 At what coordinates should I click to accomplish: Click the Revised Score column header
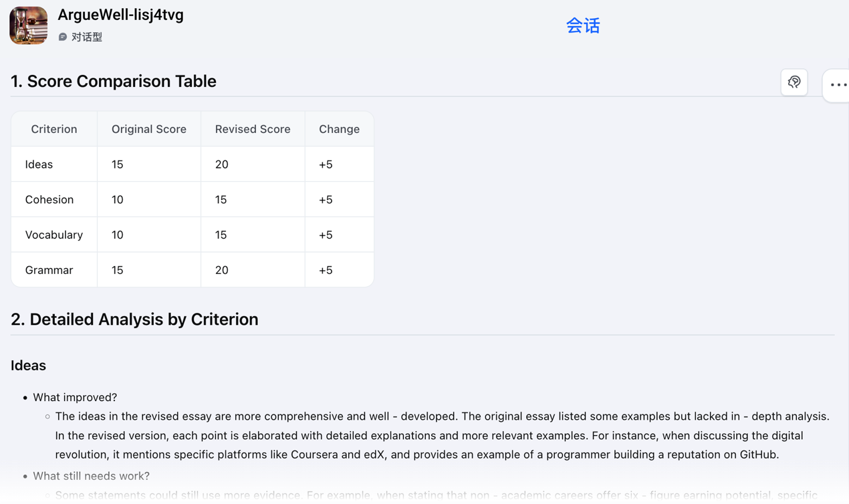pyautogui.click(x=253, y=129)
